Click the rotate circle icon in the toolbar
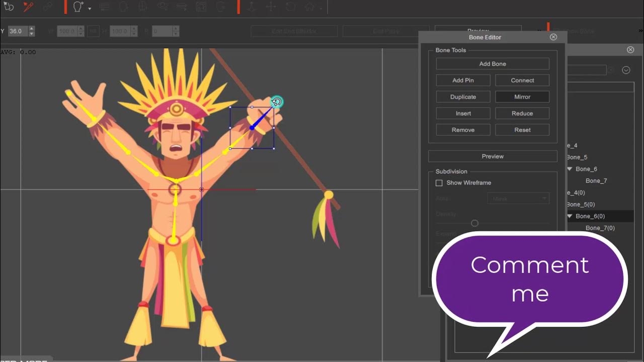The image size is (644, 362). [291, 7]
